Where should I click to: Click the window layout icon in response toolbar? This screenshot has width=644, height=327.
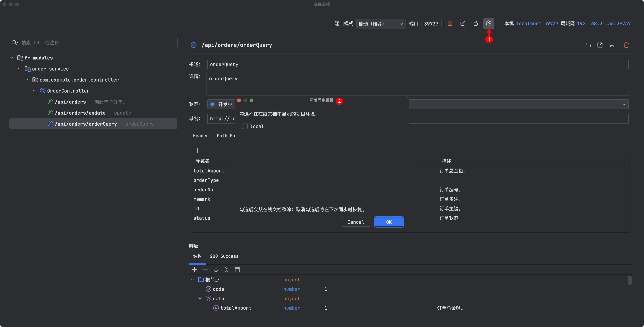[x=237, y=270]
